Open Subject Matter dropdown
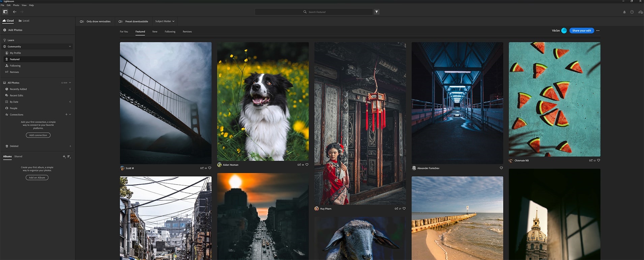 point(165,21)
